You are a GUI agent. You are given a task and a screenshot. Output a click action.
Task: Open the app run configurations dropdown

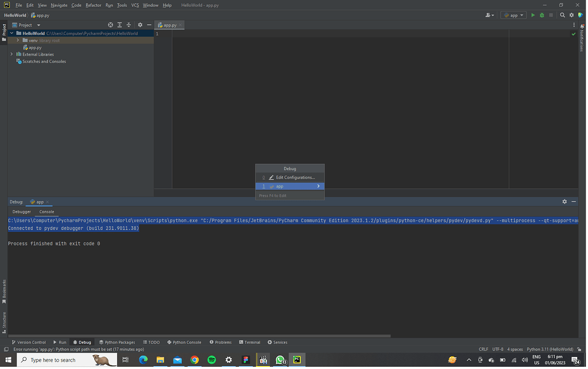513,15
